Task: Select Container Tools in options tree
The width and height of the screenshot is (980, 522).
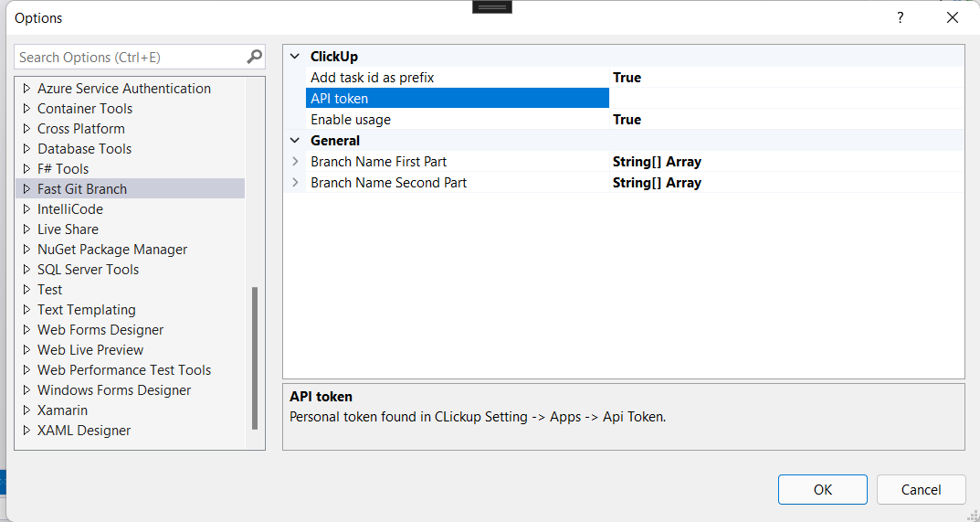Action: [x=85, y=109]
